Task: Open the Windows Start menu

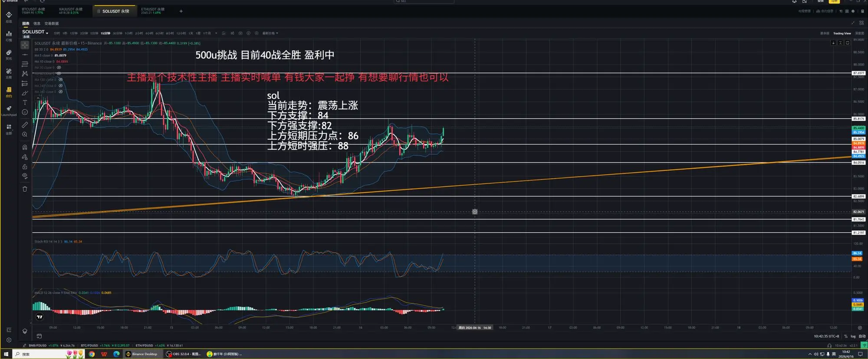Action: coord(6,354)
